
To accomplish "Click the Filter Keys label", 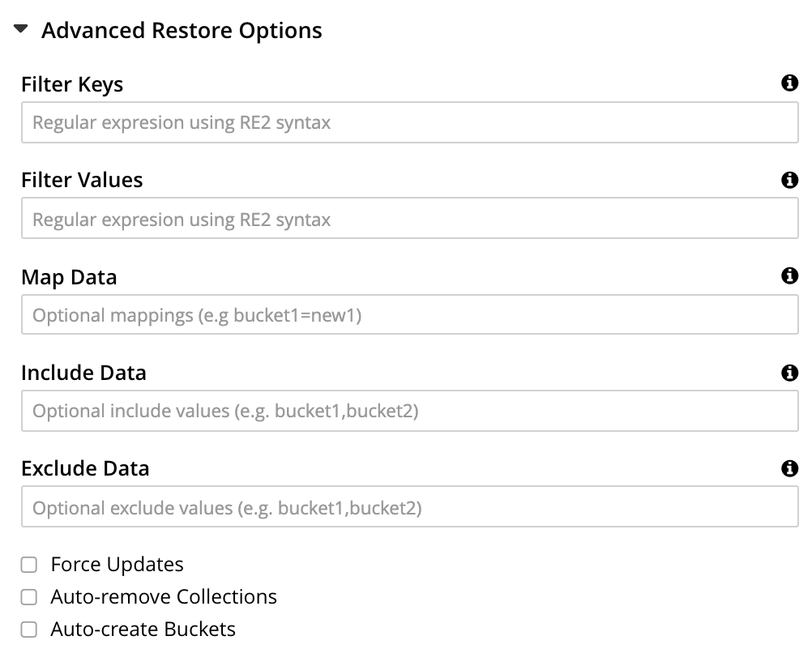I will [72, 84].
